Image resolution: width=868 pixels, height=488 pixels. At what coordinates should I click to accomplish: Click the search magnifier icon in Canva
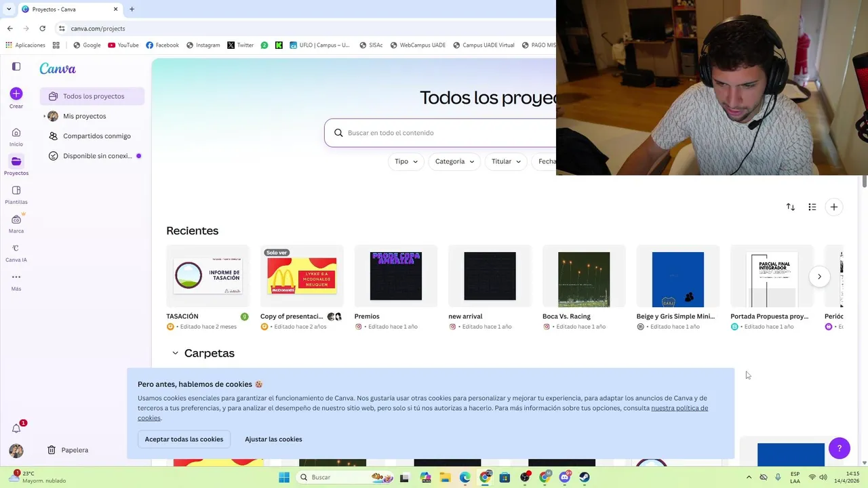[338, 133]
